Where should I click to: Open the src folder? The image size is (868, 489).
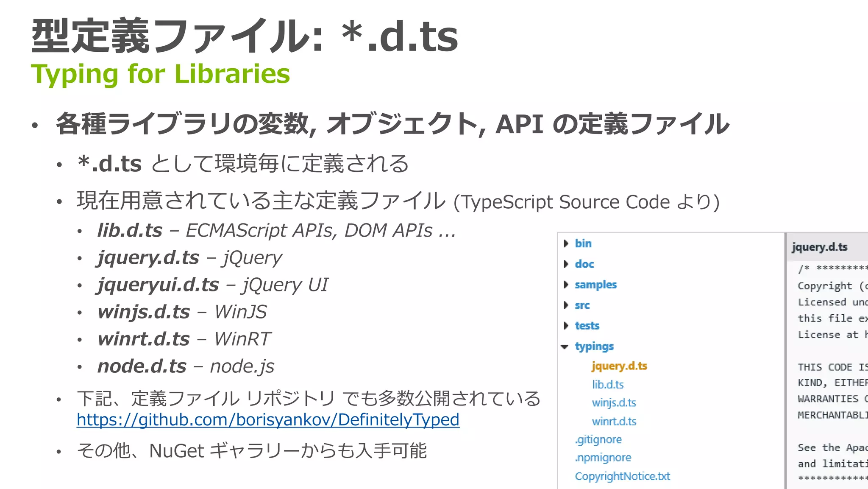coord(582,305)
